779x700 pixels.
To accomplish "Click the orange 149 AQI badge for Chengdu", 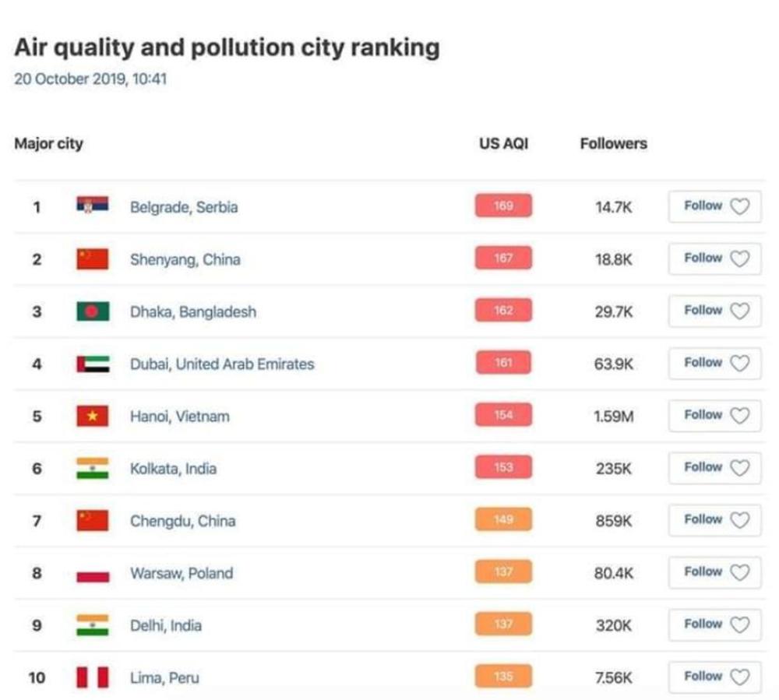I will click(x=503, y=519).
